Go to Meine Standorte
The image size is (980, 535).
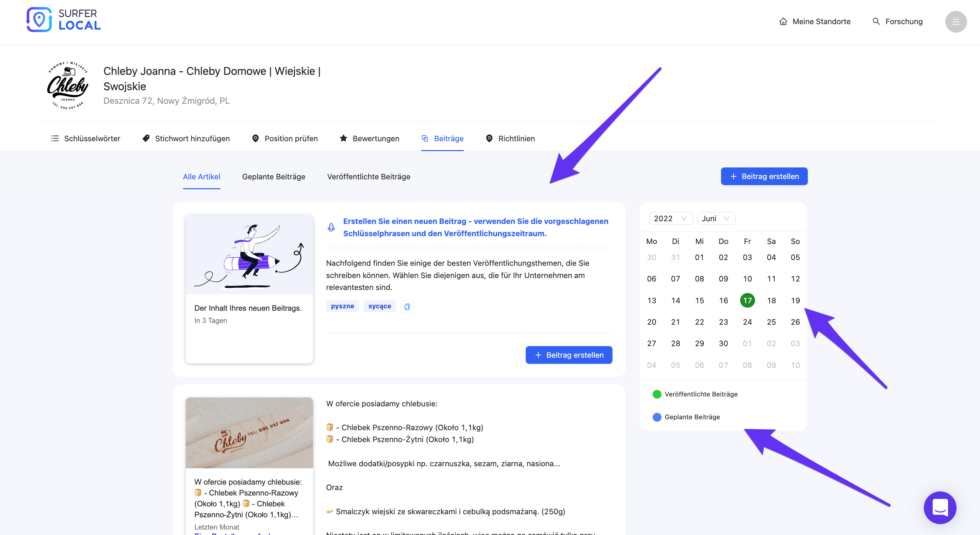point(814,22)
